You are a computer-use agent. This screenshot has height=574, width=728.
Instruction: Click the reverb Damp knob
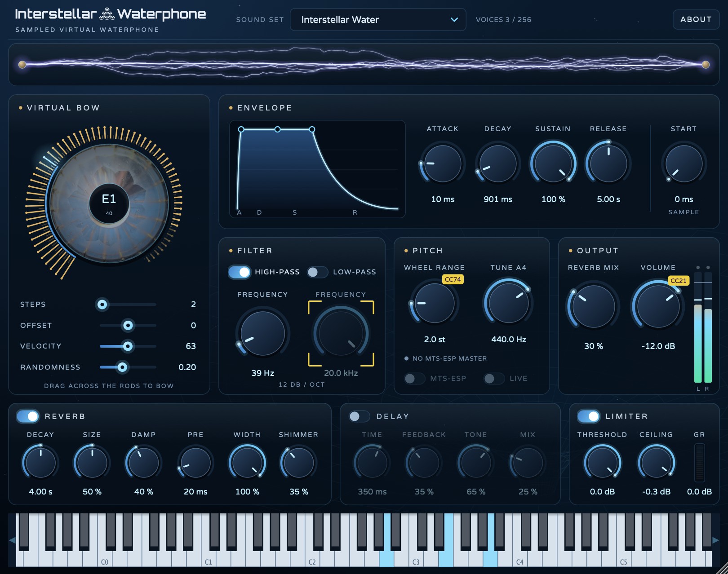click(x=144, y=462)
